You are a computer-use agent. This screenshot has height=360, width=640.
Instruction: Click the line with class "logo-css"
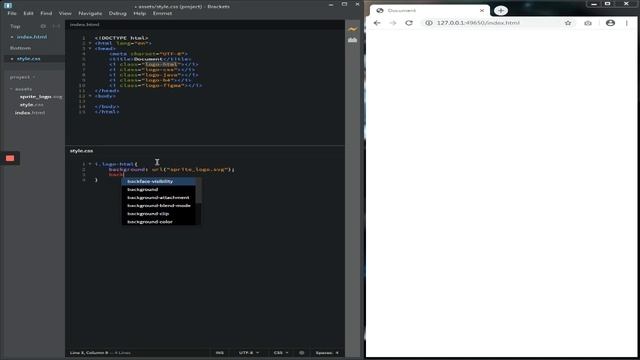(153, 69)
